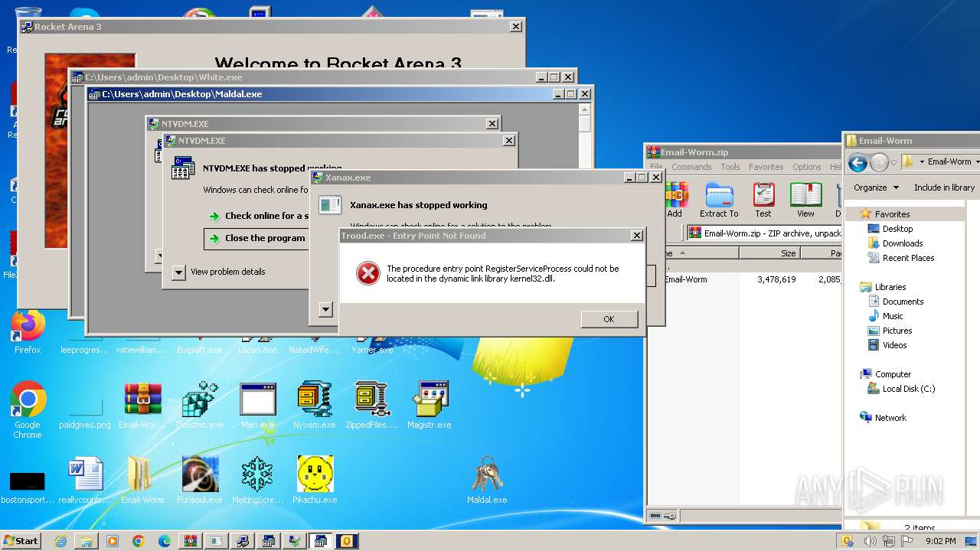
Task: Click the Xanax.exe program icon in the dialog
Action: click(330, 204)
